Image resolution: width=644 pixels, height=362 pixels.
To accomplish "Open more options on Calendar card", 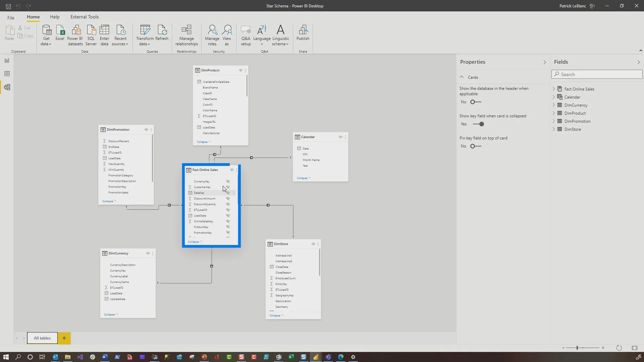I will pos(345,137).
